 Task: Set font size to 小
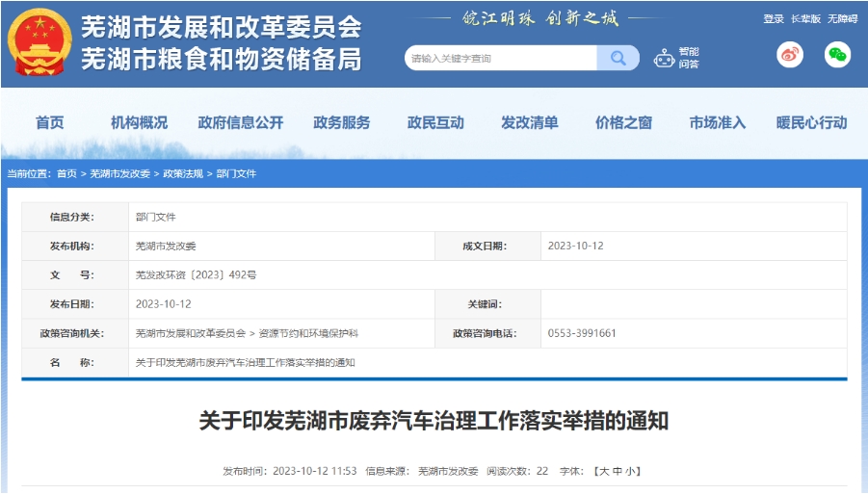click(x=631, y=471)
